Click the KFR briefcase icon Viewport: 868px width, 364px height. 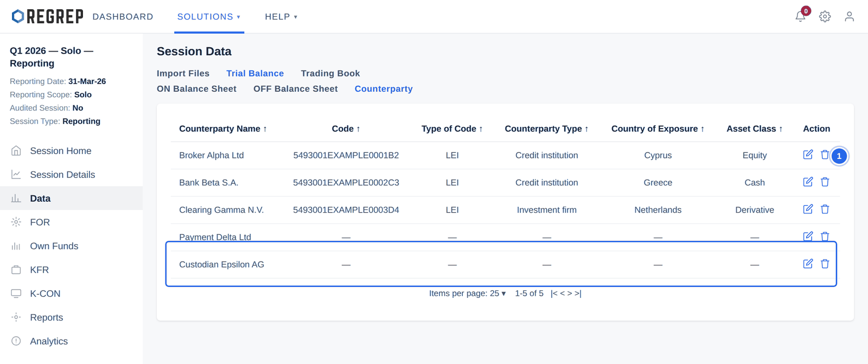(16, 270)
